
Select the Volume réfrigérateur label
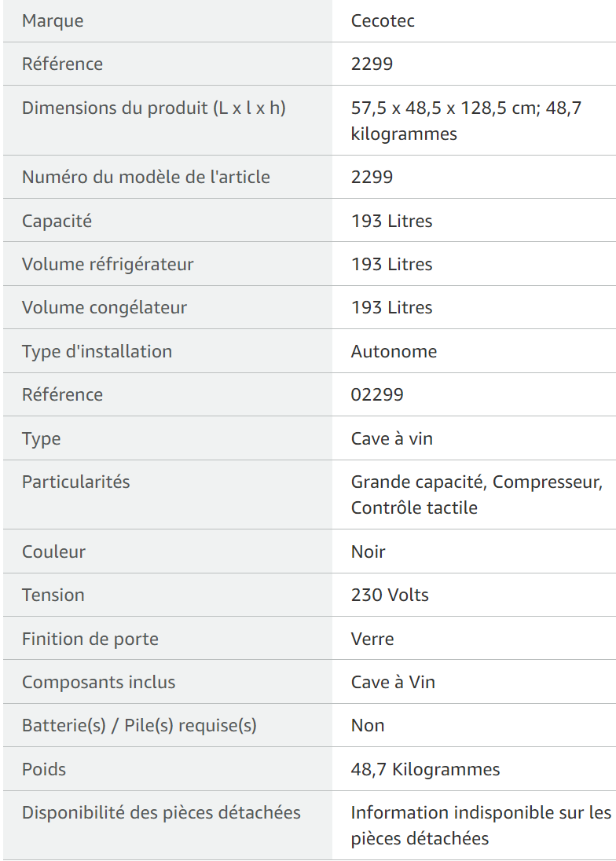click(108, 264)
